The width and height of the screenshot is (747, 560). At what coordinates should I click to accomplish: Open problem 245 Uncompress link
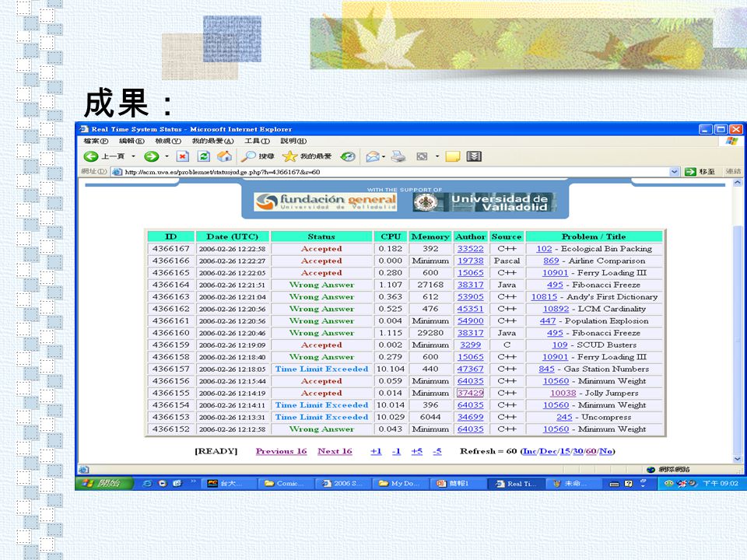pos(564,417)
